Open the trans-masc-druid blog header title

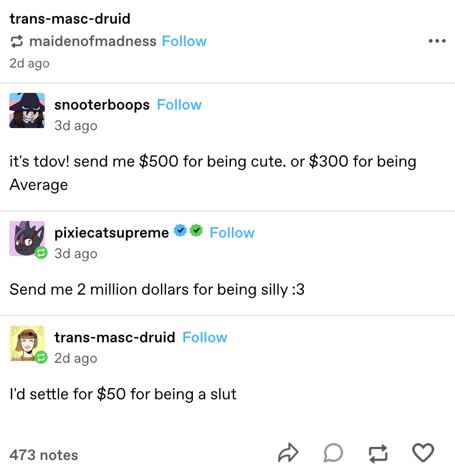coord(70,19)
